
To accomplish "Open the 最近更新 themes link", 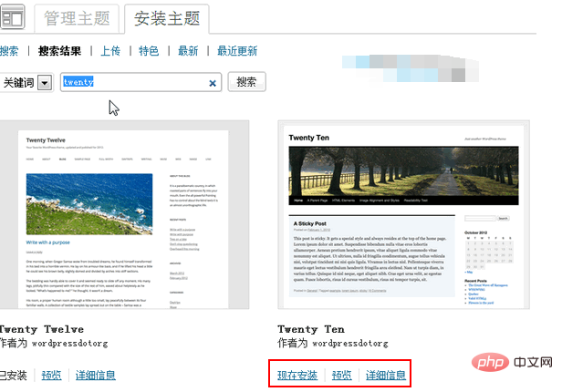I will coord(237,51).
